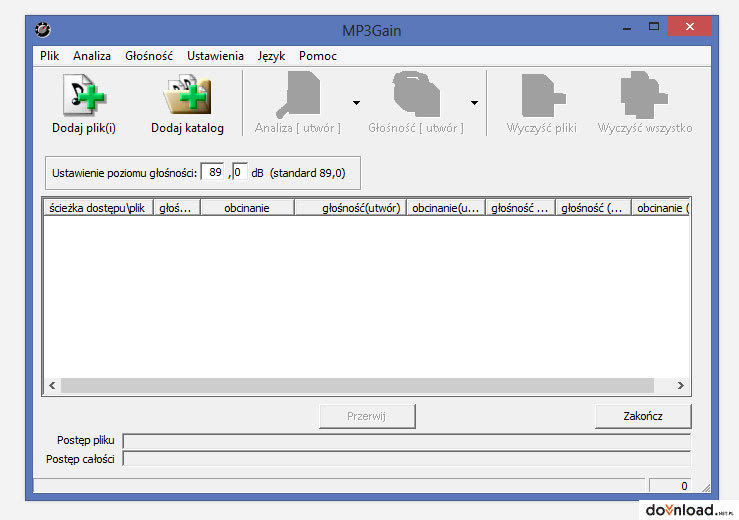The image size is (739, 520).
Task: Open the Analiza menu
Action: coord(92,56)
